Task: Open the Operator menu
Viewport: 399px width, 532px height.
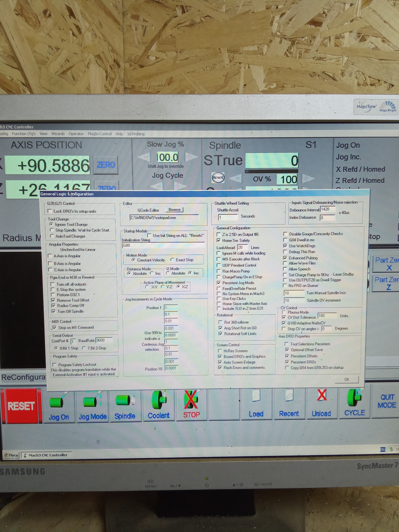Action: pyautogui.click(x=76, y=134)
